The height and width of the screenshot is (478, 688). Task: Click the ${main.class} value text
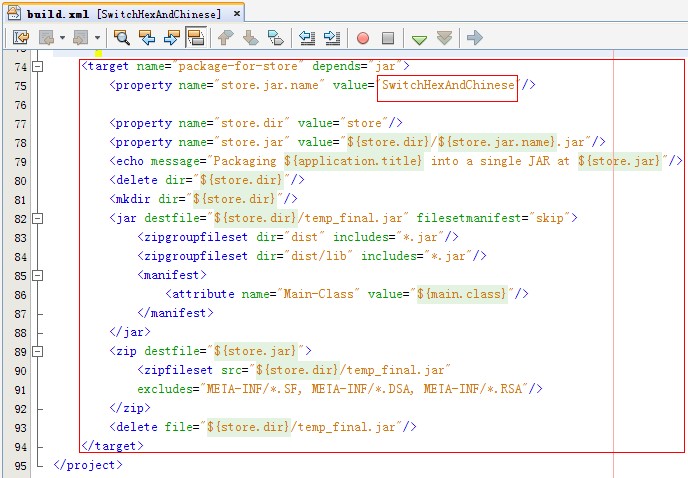point(462,294)
